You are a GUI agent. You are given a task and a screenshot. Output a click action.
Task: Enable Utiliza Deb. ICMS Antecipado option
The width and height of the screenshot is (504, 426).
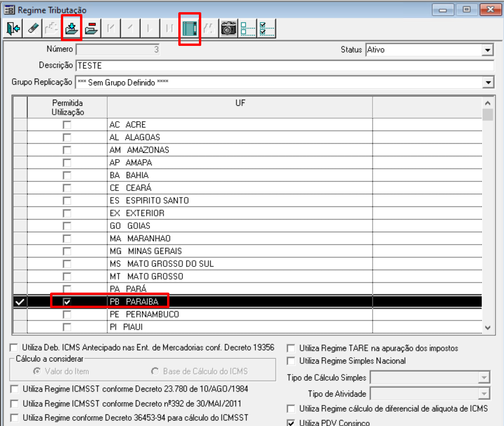14,347
